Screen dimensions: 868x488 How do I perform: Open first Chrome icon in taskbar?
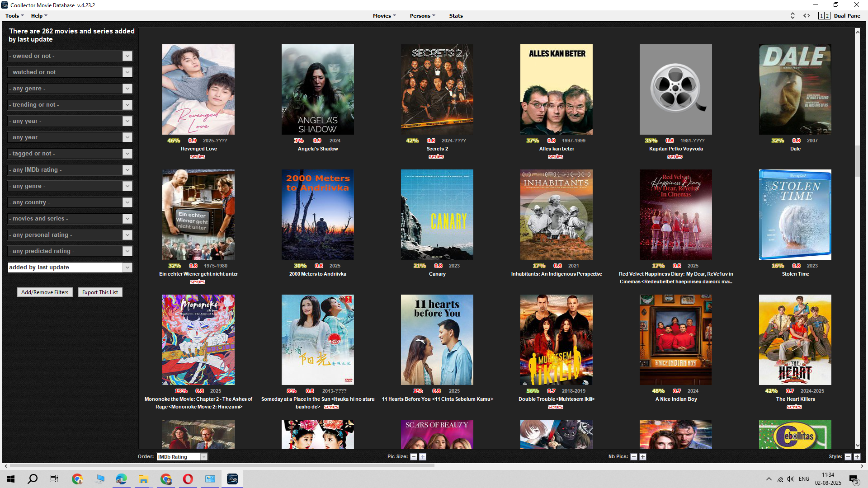point(77,479)
